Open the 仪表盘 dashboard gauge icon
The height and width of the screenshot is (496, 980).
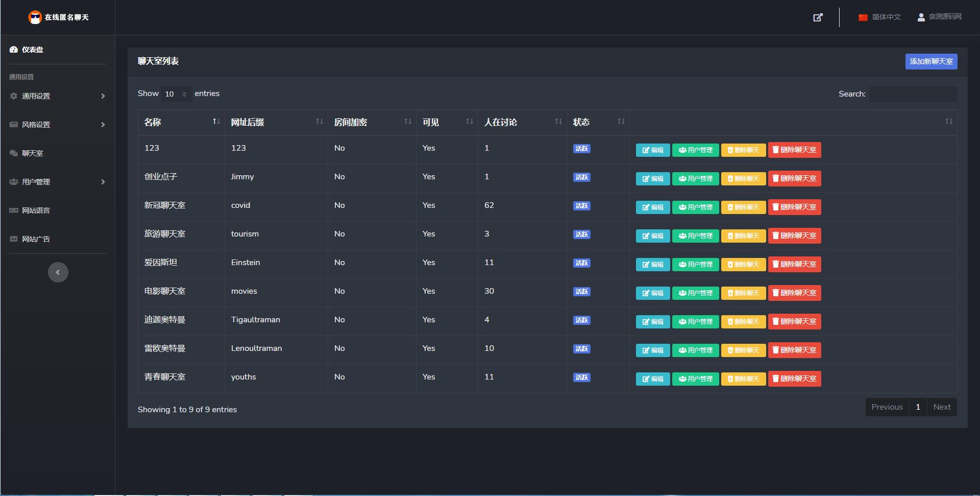coord(13,50)
